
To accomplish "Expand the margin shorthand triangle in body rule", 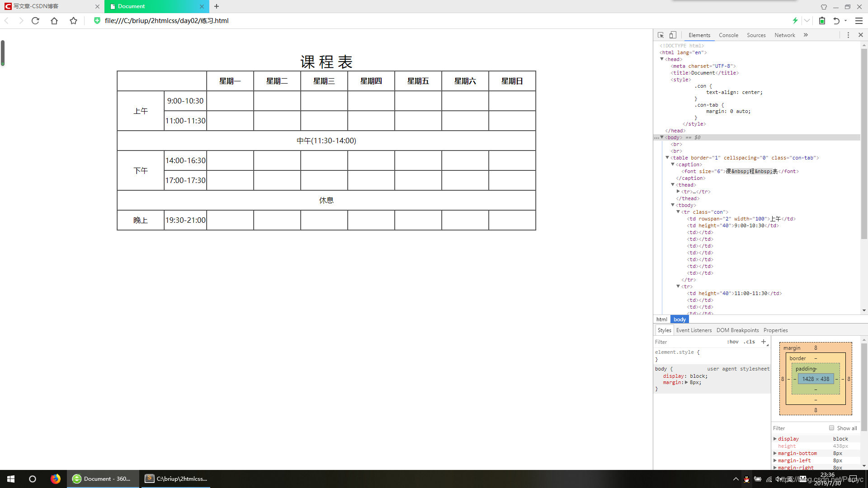I will [686, 382].
